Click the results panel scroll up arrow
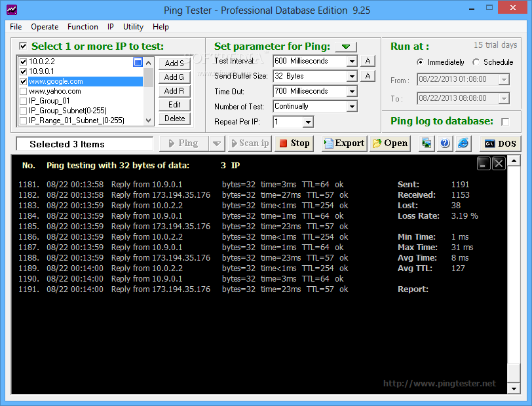The width and height of the screenshot is (532, 406). [x=514, y=160]
